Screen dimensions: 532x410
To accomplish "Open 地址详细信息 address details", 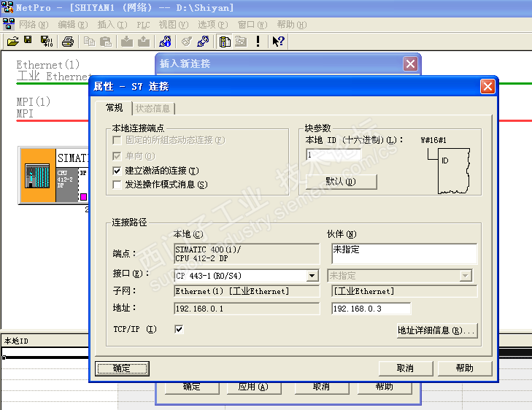I will pos(437,330).
